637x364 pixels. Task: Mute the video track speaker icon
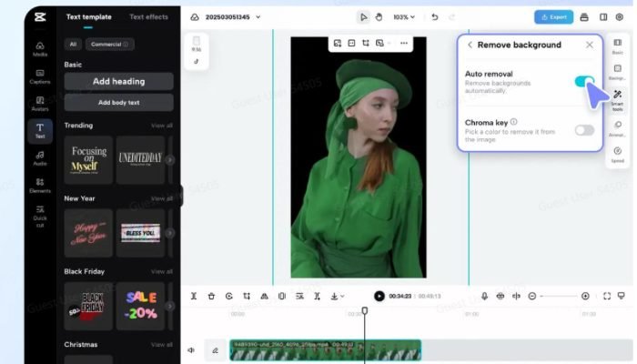[x=191, y=349]
